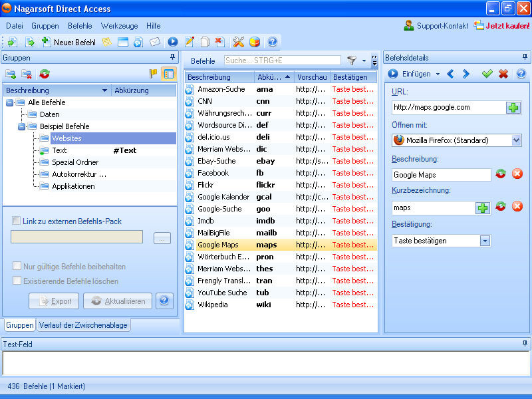This screenshot has height=399, width=532.
Task: Click the delete group icon in Gruppen panel
Action: point(27,74)
